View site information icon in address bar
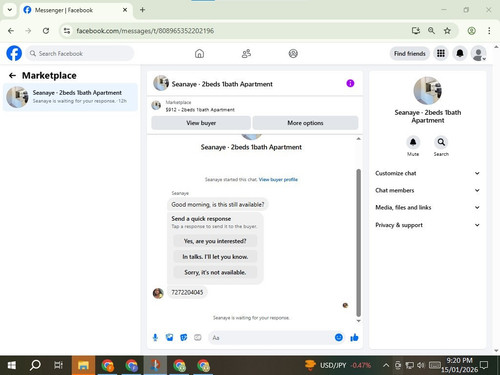Viewport: 500px width, 375px height. click(x=67, y=31)
